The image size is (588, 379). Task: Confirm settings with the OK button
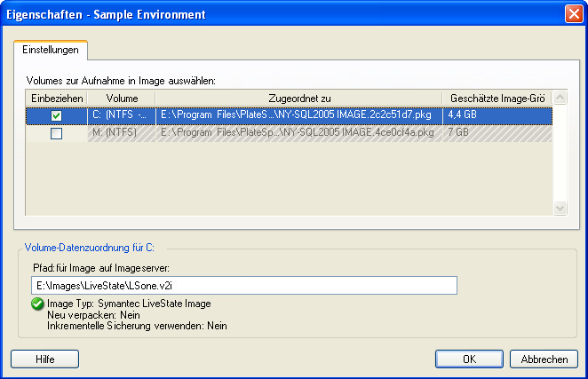(469, 359)
